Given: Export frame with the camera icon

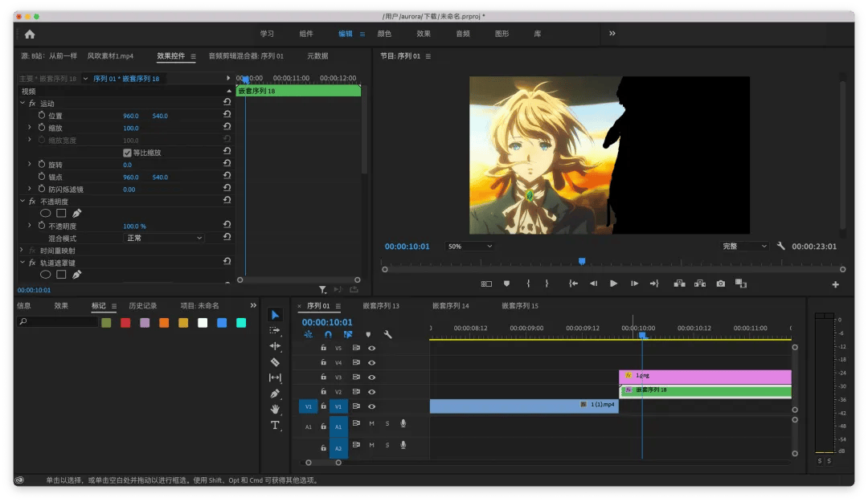Looking at the screenshot, I should pos(721,284).
